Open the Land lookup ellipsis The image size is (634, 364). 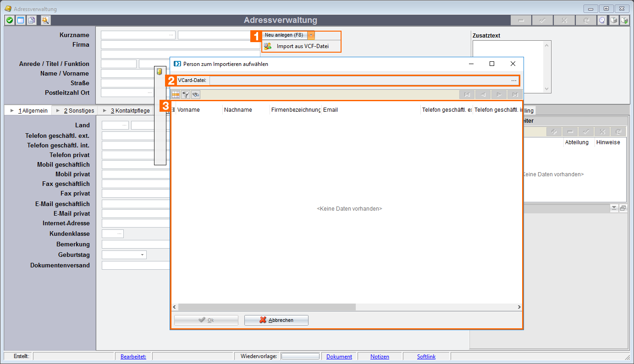pos(125,125)
